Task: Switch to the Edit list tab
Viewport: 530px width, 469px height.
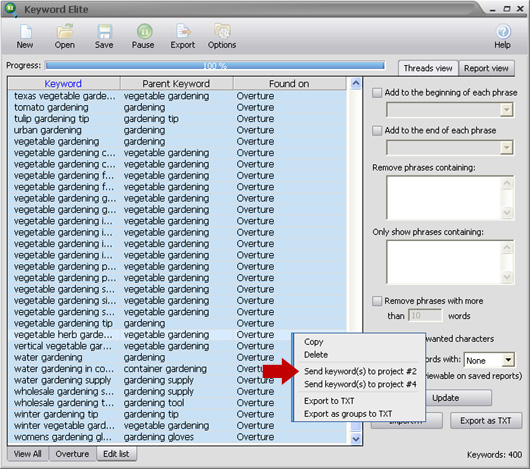Action: point(116,454)
